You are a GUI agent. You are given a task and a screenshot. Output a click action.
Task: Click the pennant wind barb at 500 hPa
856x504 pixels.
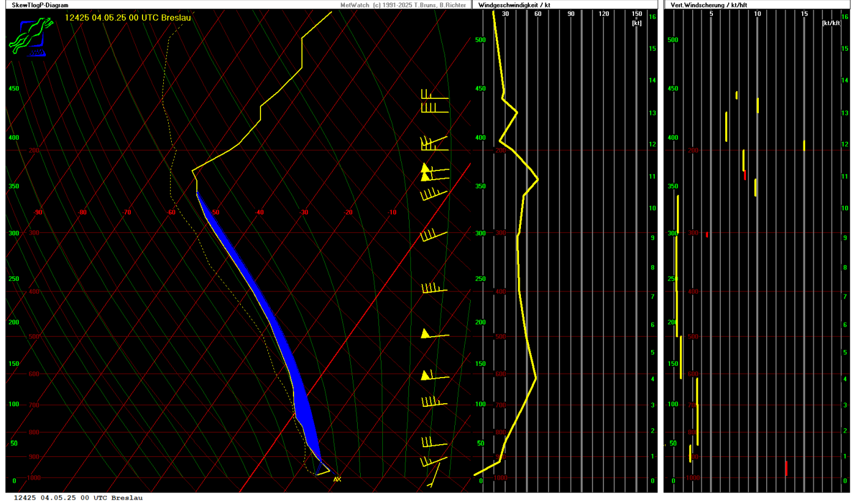tap(435, 334)
